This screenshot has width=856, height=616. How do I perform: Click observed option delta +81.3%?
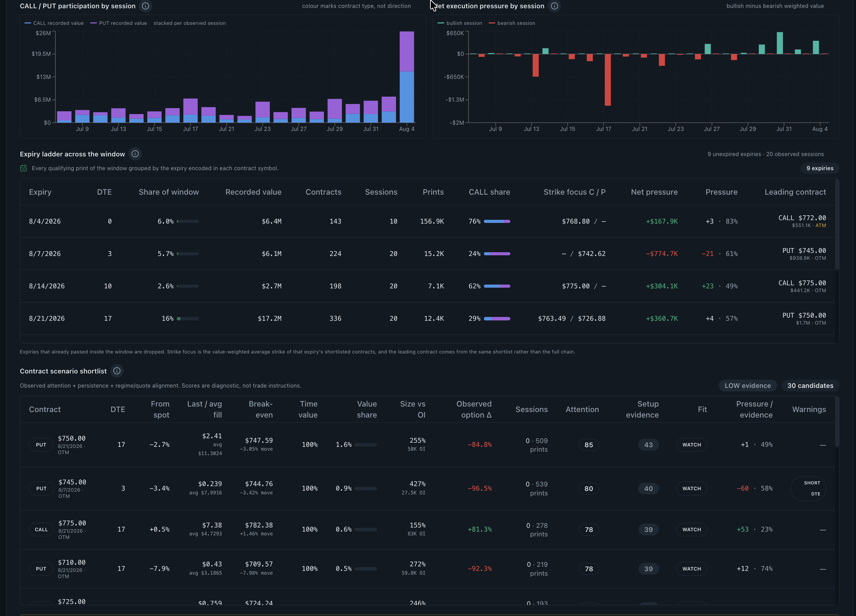pos(480,530)
